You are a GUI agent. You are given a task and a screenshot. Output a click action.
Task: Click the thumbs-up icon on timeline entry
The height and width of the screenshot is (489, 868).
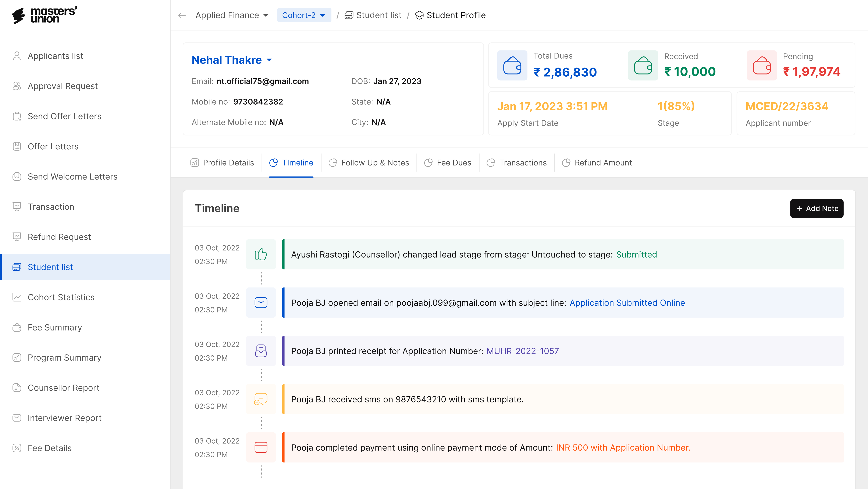261,254
